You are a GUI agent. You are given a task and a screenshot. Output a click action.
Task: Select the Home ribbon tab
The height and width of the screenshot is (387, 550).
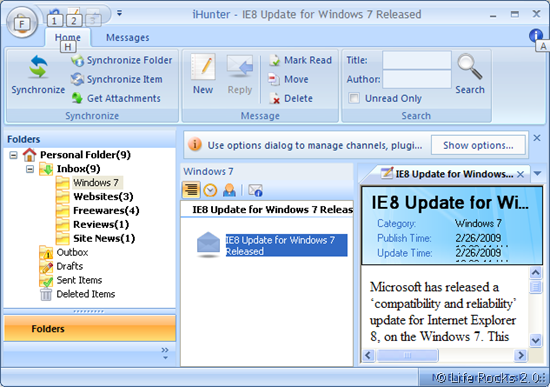[68, 38]
